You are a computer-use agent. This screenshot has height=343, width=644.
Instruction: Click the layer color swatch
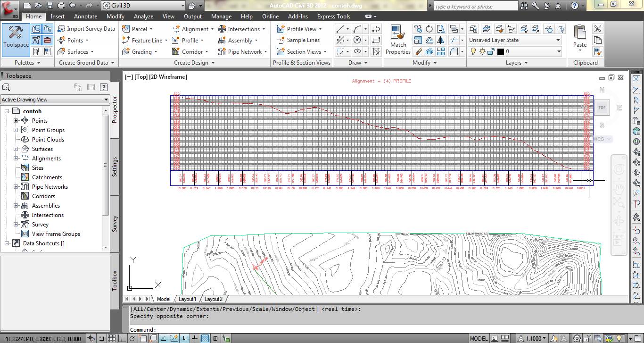click(501, 51)
